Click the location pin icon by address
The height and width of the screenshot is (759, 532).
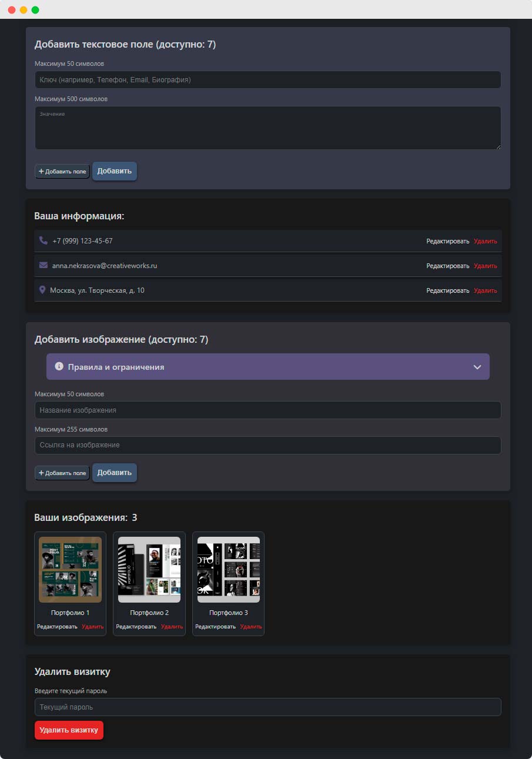(42, 290)
